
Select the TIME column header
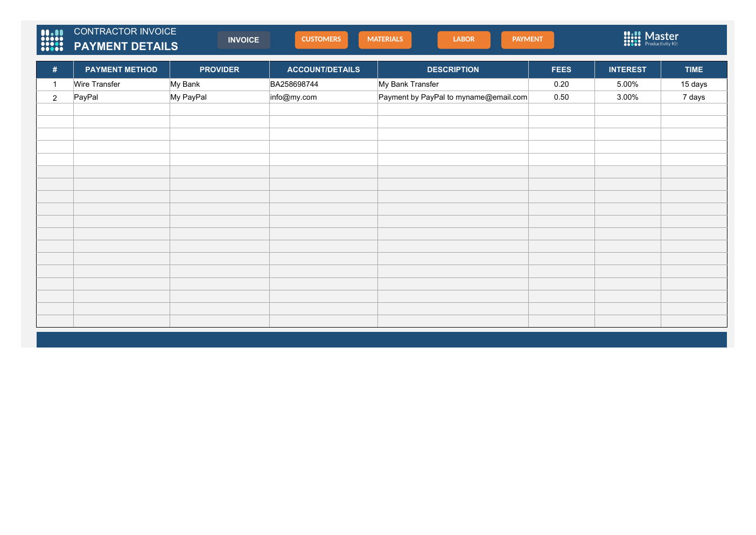pyautogui.click(x=694, y=70)
